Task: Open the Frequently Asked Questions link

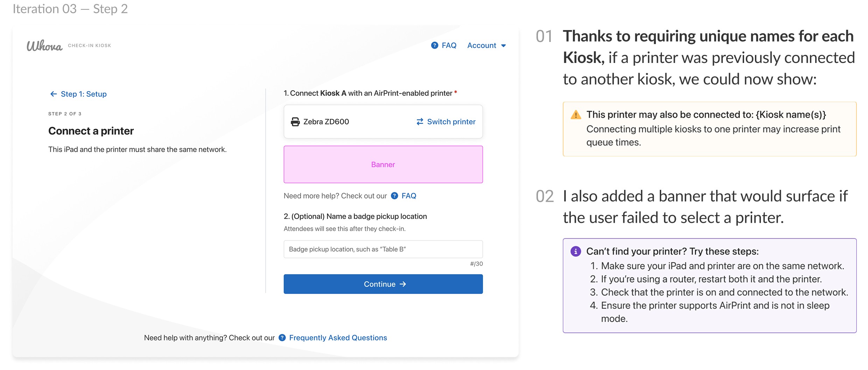Action: [338, 338]
